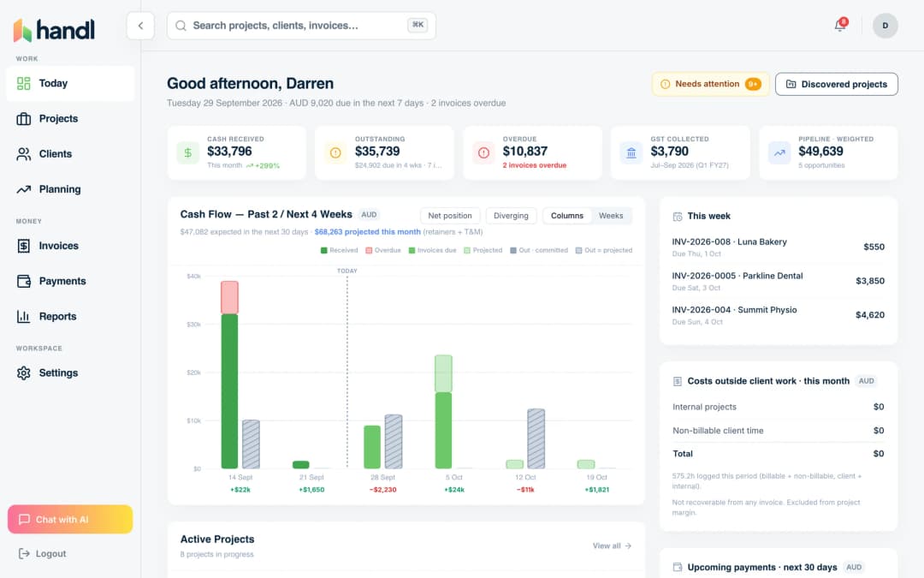924x578 pixels.
Task: Open workspace Settings
Action: [x=70, y=373]
